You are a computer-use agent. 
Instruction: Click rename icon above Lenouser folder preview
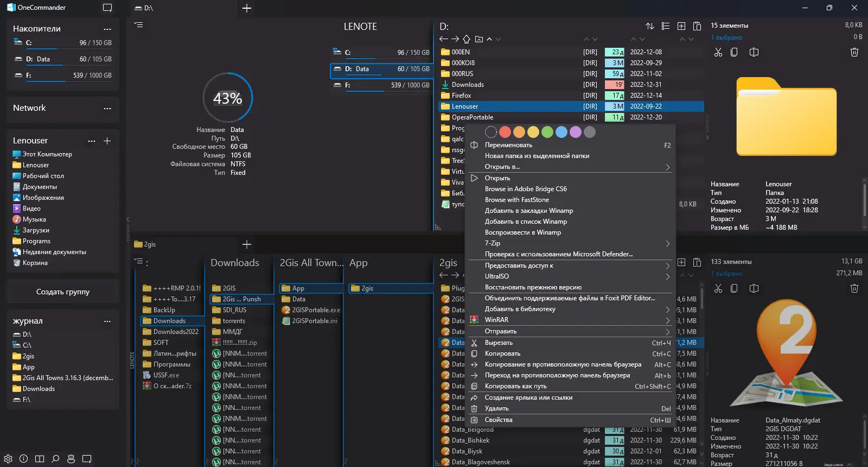pos(754,52)
